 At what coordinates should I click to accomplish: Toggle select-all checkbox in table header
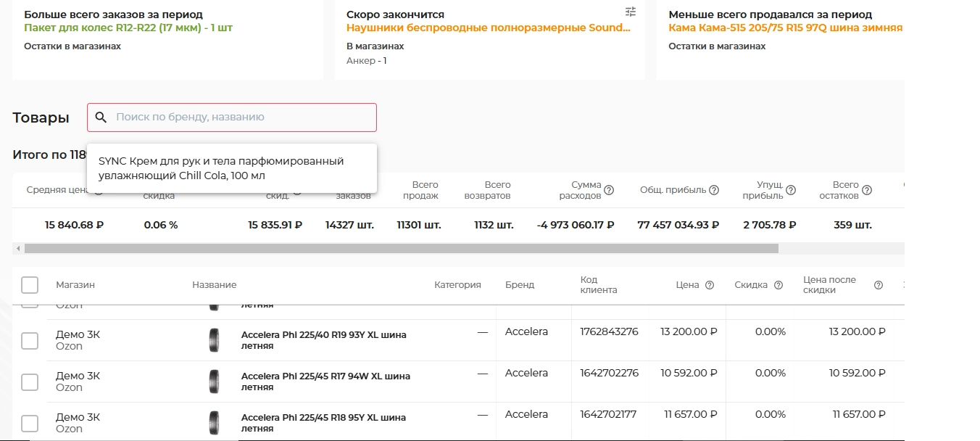[x=30, y=285]
